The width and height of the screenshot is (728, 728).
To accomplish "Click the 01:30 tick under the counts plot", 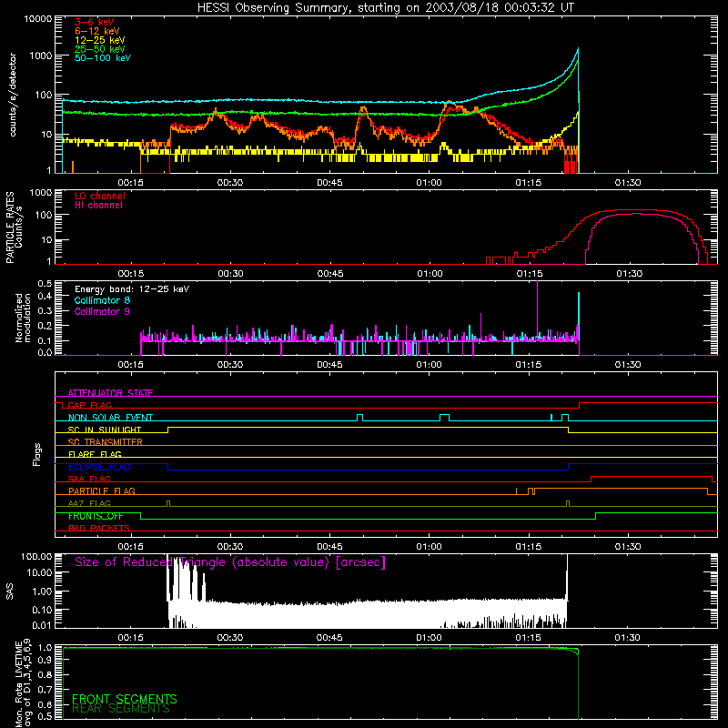I will 628,183.
